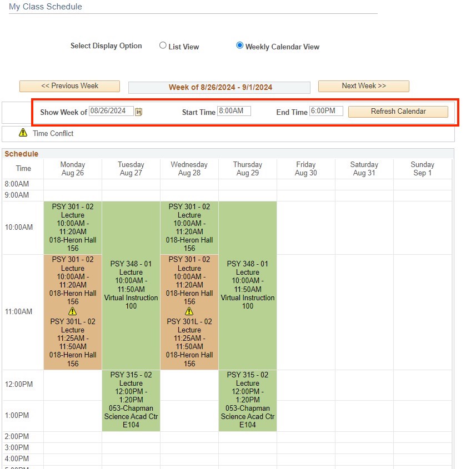This screenshot has height=469, width=476.
Task: Click the PSY 315 lecture block on Thursday
Action: click(248, 400)
